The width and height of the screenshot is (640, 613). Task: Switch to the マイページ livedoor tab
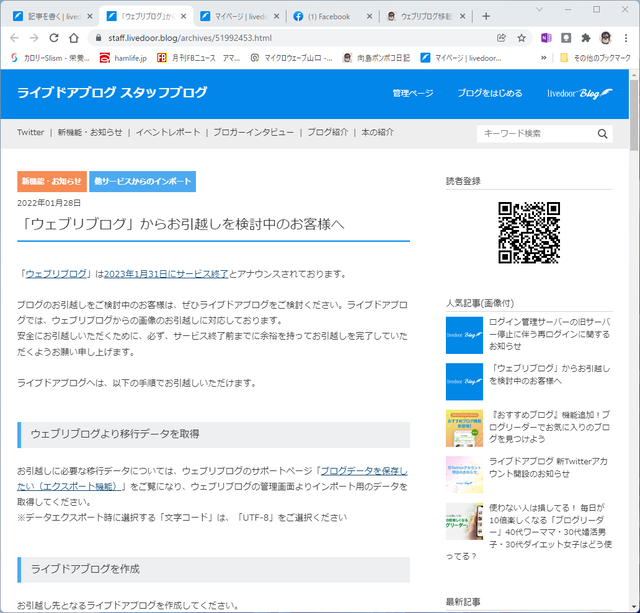(x=240, y=16)
